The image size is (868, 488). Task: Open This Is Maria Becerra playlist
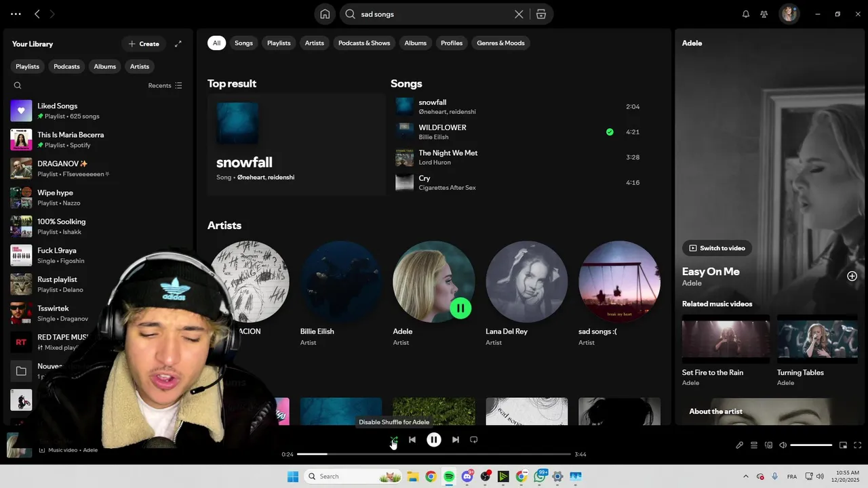(98, 140)
